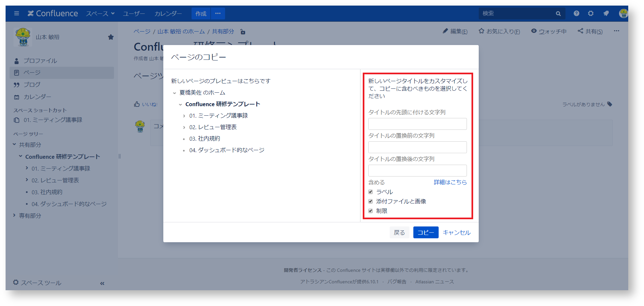Focus タイトルの先頭に付ける文字列 prefix field
This screenshot has height=306, width=644.
417,124
